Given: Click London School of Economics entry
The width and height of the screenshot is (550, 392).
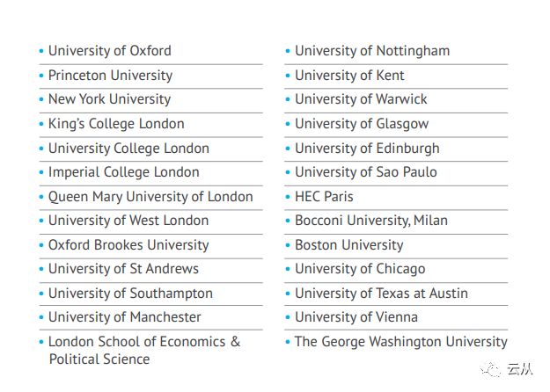Looking at the screenshot, I should pos(144,351).
